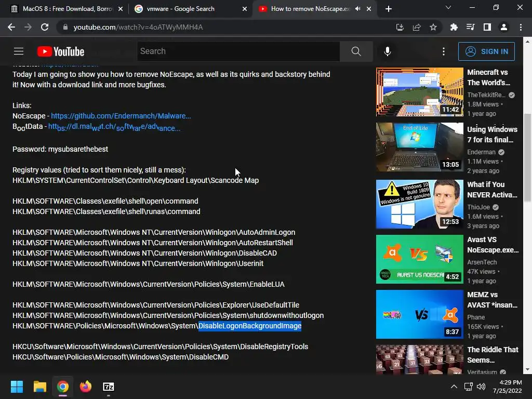Click the Scancode Map registry line
This screenshot has width=532, height=399.
pos(136,180)
